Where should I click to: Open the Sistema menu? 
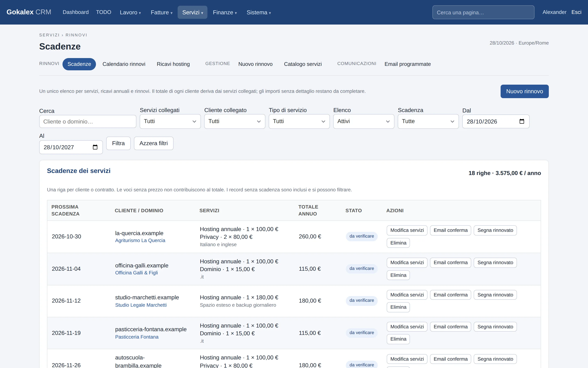(258, 12)
